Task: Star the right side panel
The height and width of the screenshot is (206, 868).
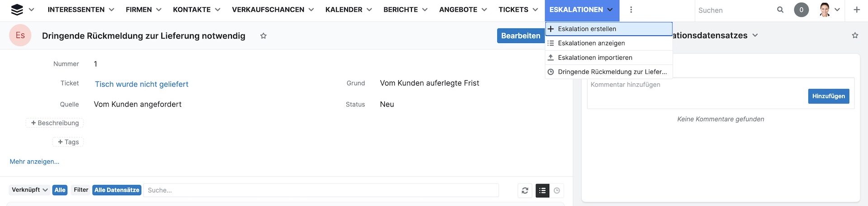Action: [x=855, y=35]
